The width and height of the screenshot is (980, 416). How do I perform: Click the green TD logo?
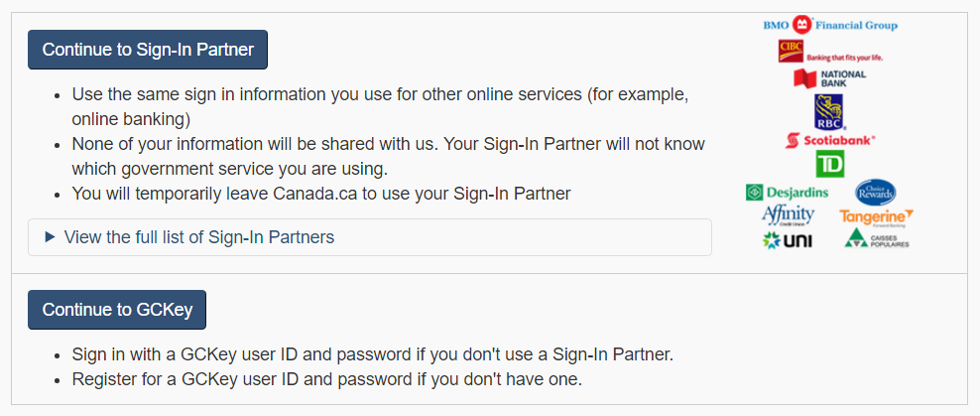[829, 165]
